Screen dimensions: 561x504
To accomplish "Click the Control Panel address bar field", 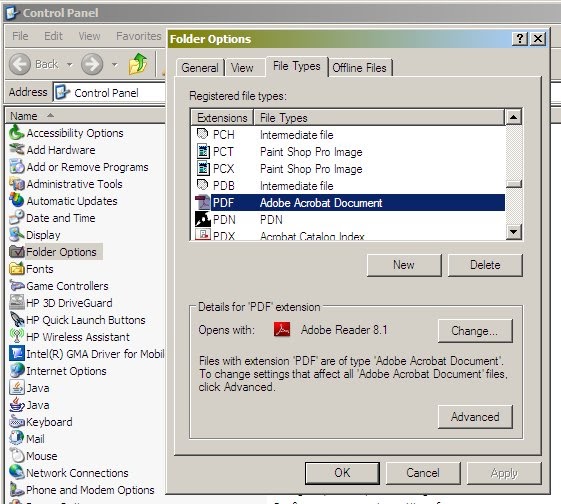I will 109,93.
